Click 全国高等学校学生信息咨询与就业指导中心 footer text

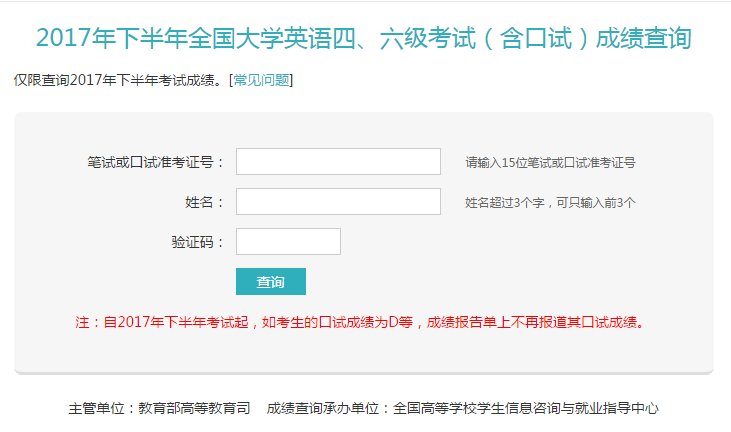(526, 408)
